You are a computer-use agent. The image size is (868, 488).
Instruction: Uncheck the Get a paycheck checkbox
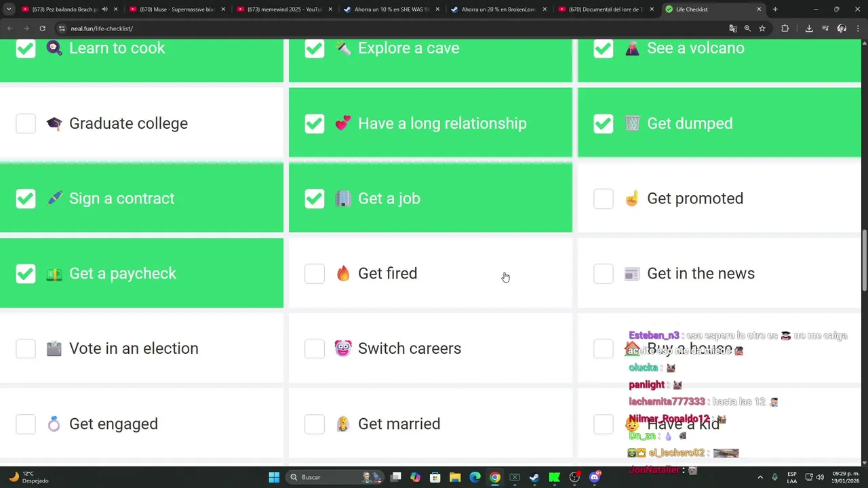(x=26, y=274)
